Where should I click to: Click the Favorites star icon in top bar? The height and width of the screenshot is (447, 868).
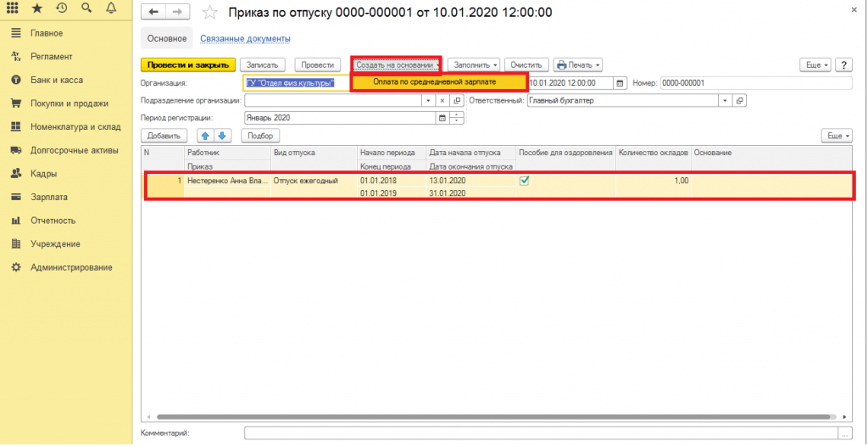[x=37, y=8]
